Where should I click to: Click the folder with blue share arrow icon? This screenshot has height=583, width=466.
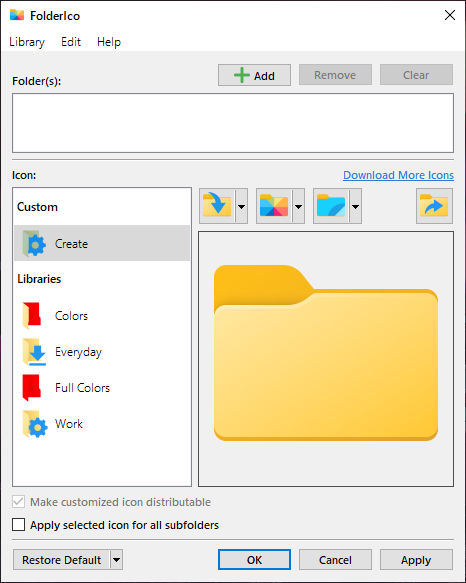tap(434, 206)
